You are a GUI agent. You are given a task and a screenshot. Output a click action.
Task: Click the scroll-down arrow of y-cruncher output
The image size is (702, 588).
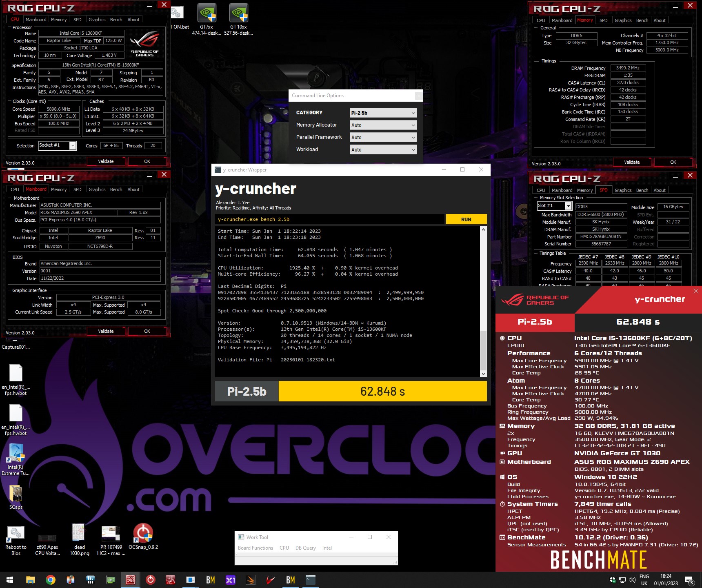(484, 374)
